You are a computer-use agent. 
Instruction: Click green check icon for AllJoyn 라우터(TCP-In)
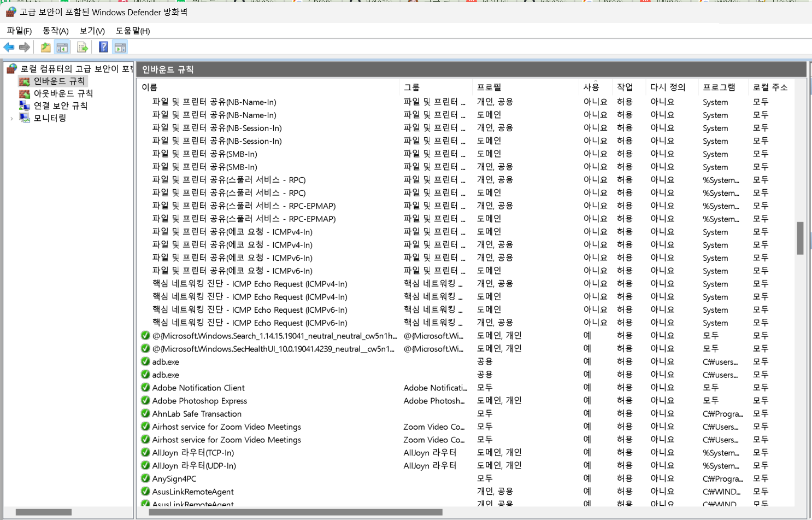pyautogui.click(x=145, y=453)
